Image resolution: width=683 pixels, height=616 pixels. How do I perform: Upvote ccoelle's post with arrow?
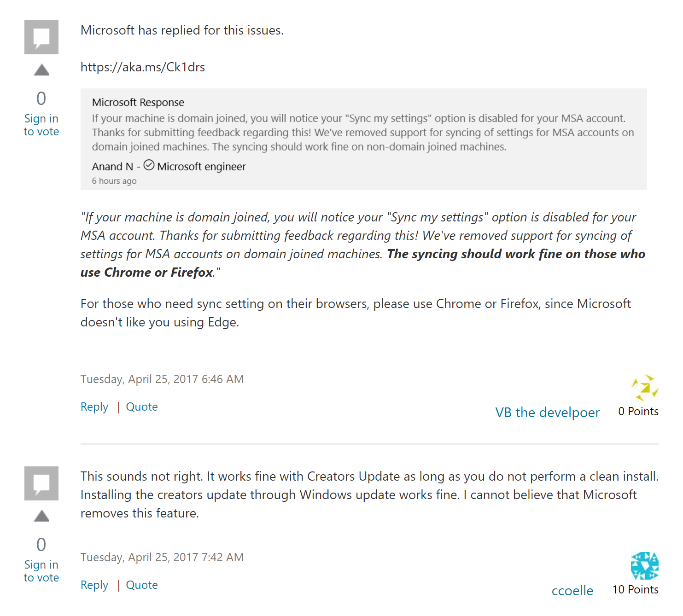[x=41, y=516]
